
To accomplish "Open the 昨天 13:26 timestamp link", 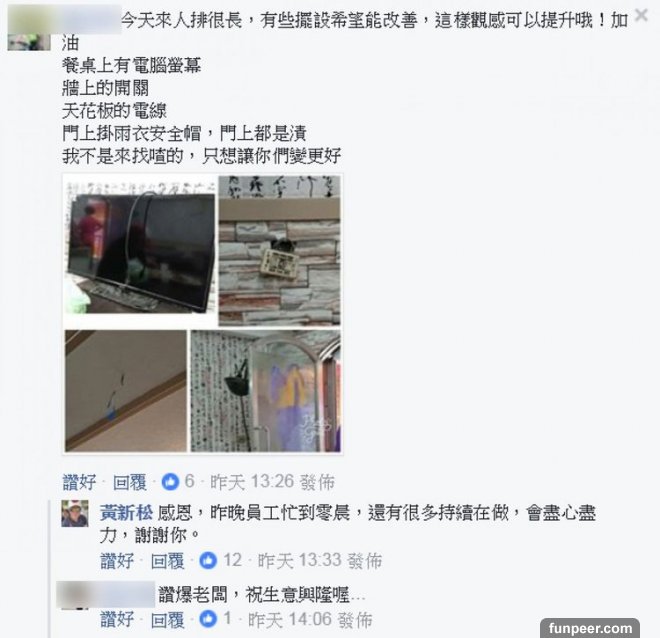I will coord(272,482).
